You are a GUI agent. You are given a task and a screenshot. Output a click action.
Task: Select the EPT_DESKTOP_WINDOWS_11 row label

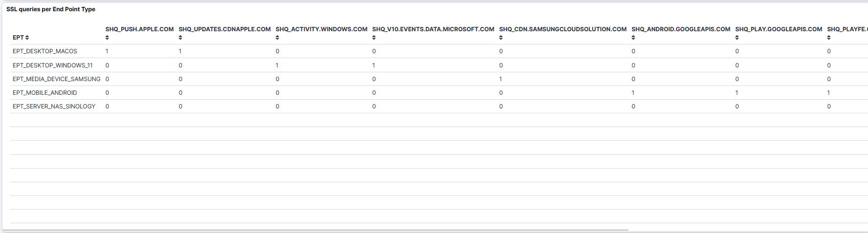pyautogui.click(x=52, y=65)
